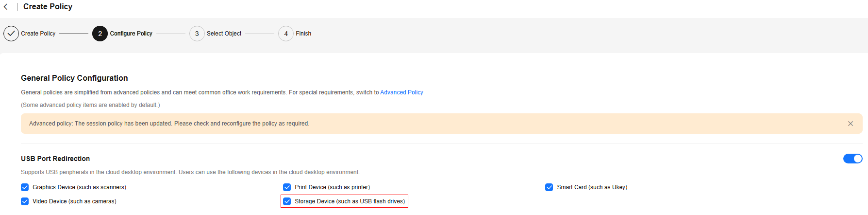Screen dimensions: 868x215
Task: Click the USB Port Redirection heading
Action: (x=55, y=159)
